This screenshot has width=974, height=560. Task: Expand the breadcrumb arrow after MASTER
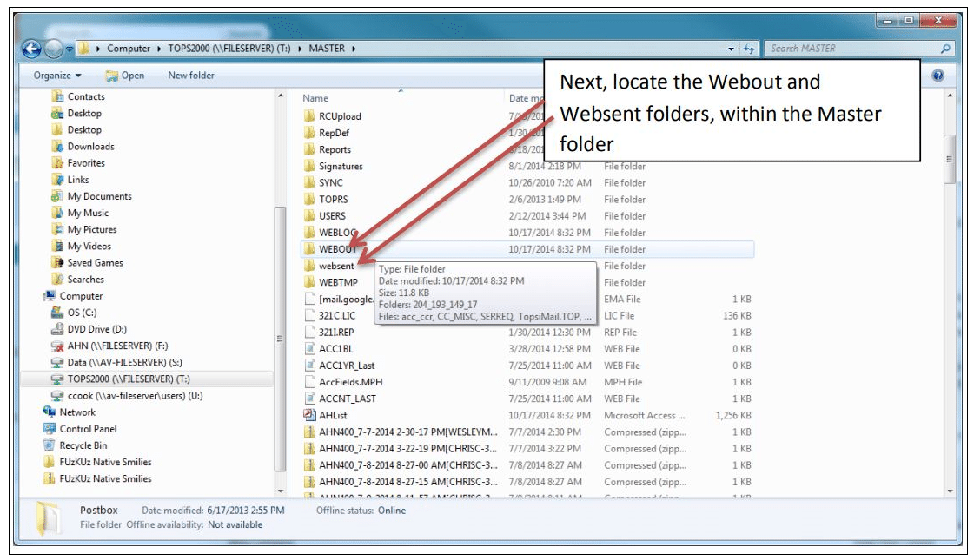click(354, 49)
